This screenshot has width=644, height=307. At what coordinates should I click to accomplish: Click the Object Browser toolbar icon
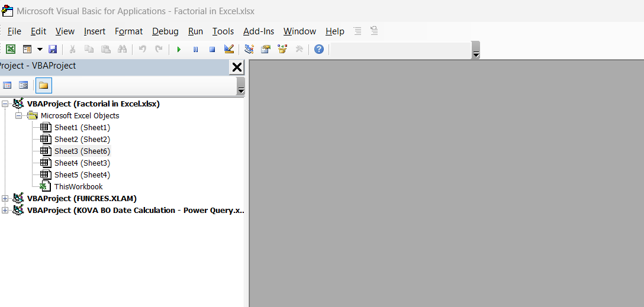click(282, 49)
